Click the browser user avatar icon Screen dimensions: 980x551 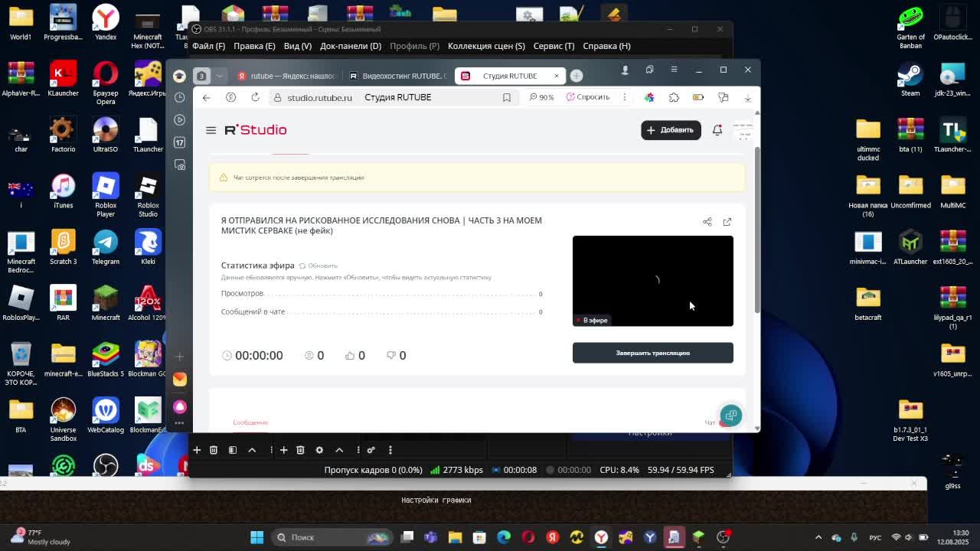(179, 76)
